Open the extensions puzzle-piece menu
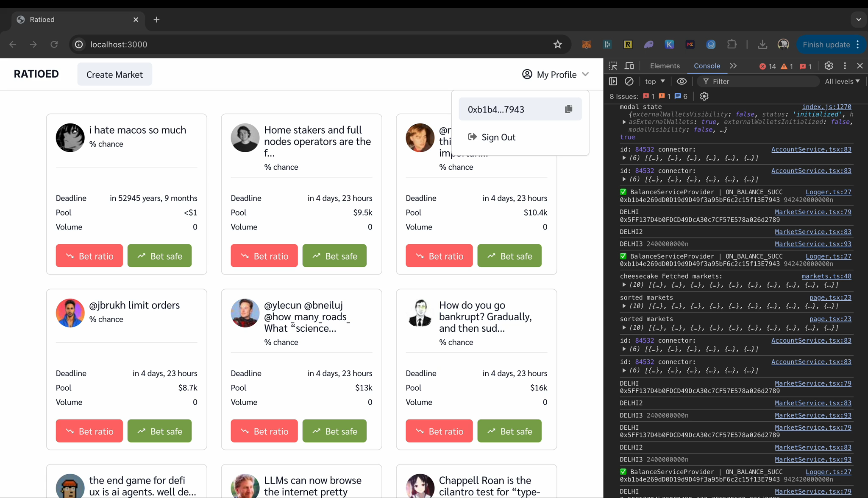 (732, 45)
